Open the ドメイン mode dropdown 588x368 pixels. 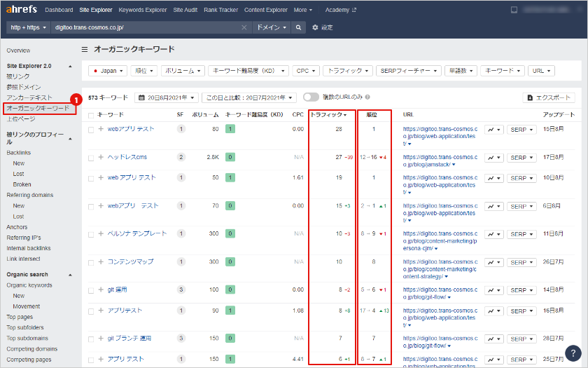click(271, 27)
